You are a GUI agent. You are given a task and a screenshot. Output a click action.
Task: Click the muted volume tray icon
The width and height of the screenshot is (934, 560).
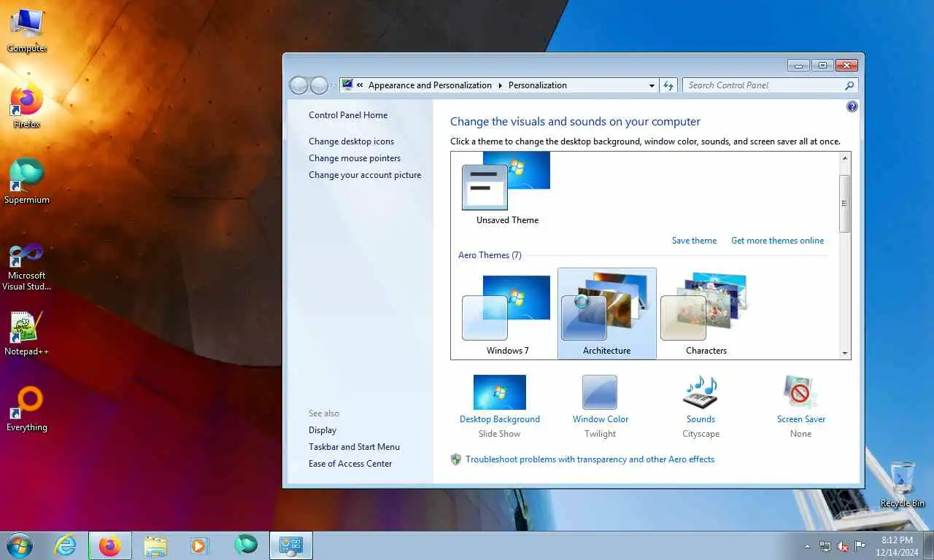click(843, 546)
